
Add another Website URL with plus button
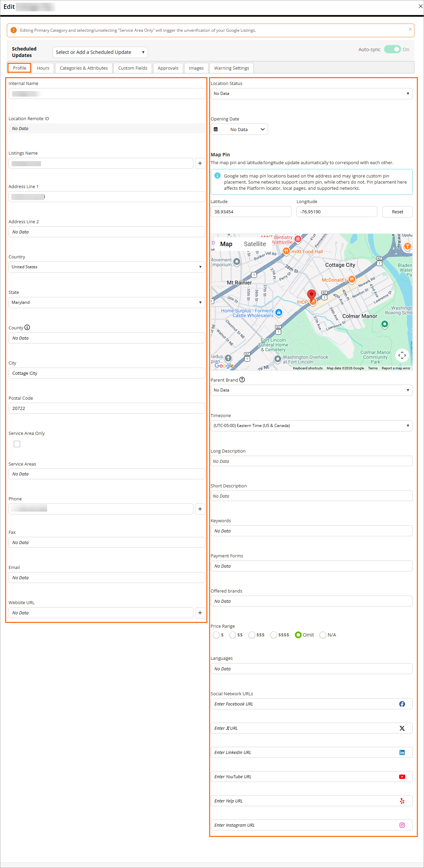200,613
